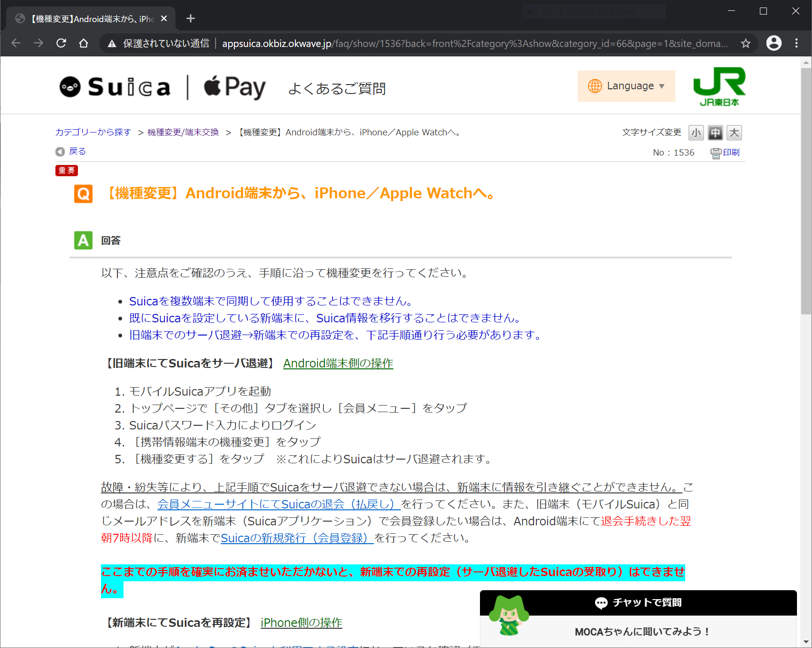Set text size to large 大

pyautogui.click(x=734, y=133)
